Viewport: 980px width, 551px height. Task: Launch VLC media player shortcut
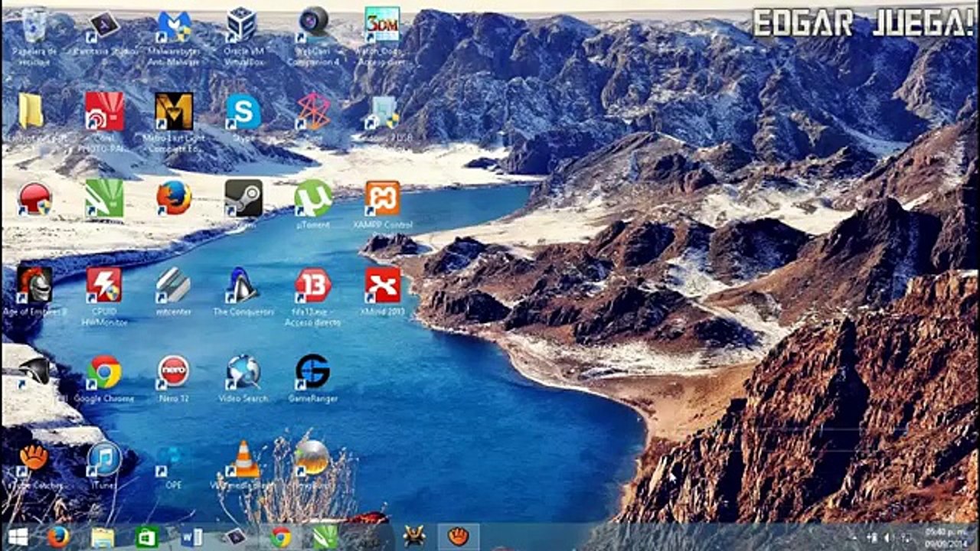(x=243, y=459)
